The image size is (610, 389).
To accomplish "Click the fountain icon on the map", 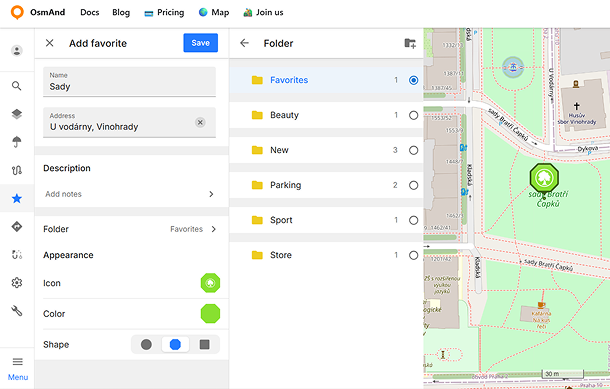I will tap(513, 67).
